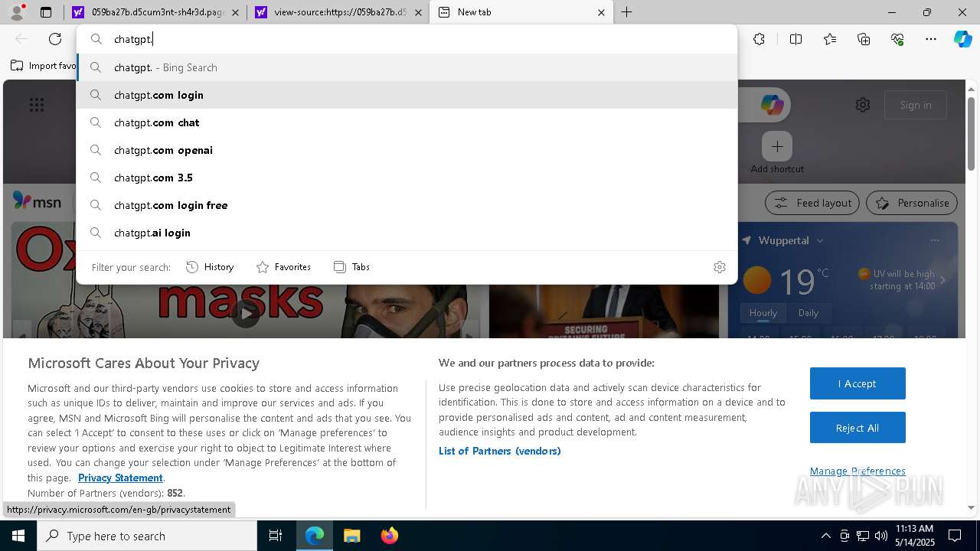This screenshot has height=551, width=980.
Task: Filter search by Tabs
Action: [351, 267]
